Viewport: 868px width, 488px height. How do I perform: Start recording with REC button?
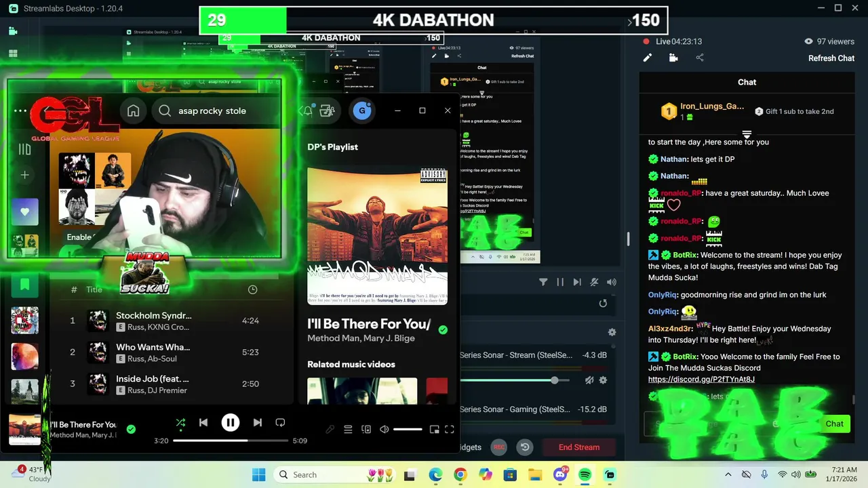[499, 447]
